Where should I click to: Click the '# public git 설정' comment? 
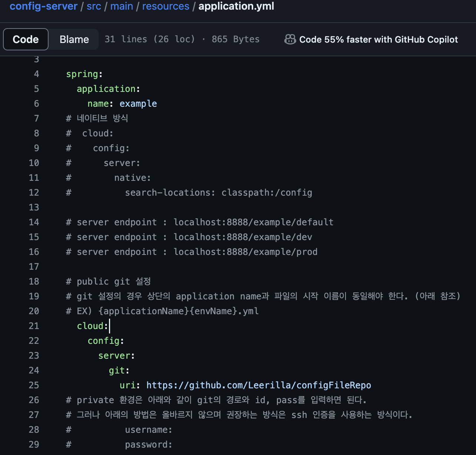108,282
